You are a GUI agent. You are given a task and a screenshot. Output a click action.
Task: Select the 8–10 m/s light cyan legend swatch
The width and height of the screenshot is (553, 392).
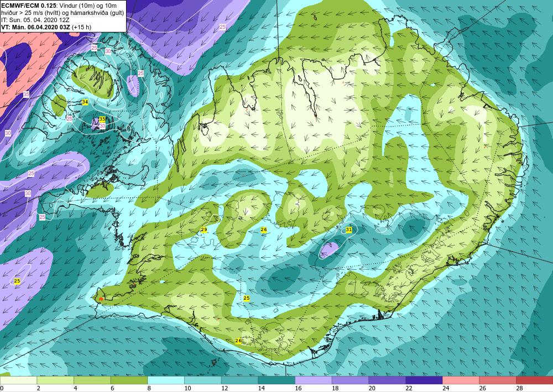point(166,380)
